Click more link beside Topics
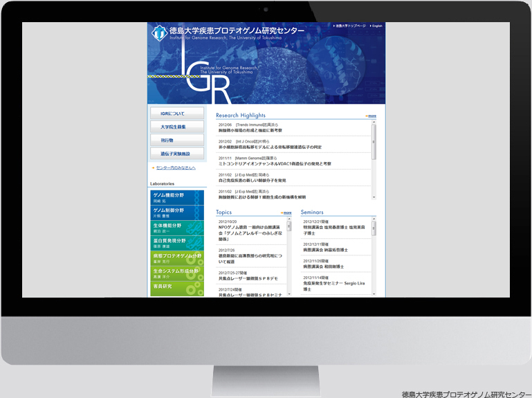Viewport: 532px width, 398px height. (x=286, y=212)
